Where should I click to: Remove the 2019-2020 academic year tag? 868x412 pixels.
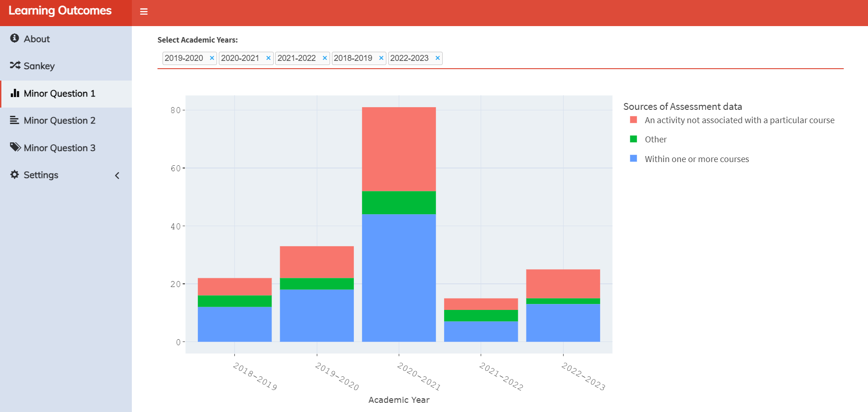click(x=212, y=58)
